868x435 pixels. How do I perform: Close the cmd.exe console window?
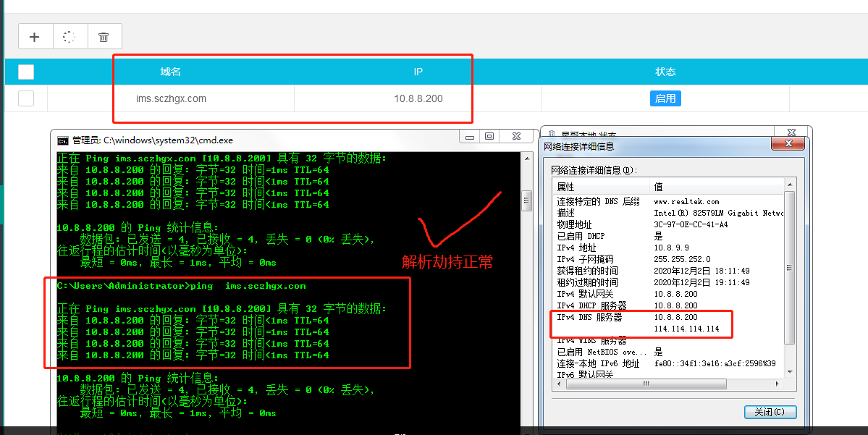(515, 136)
